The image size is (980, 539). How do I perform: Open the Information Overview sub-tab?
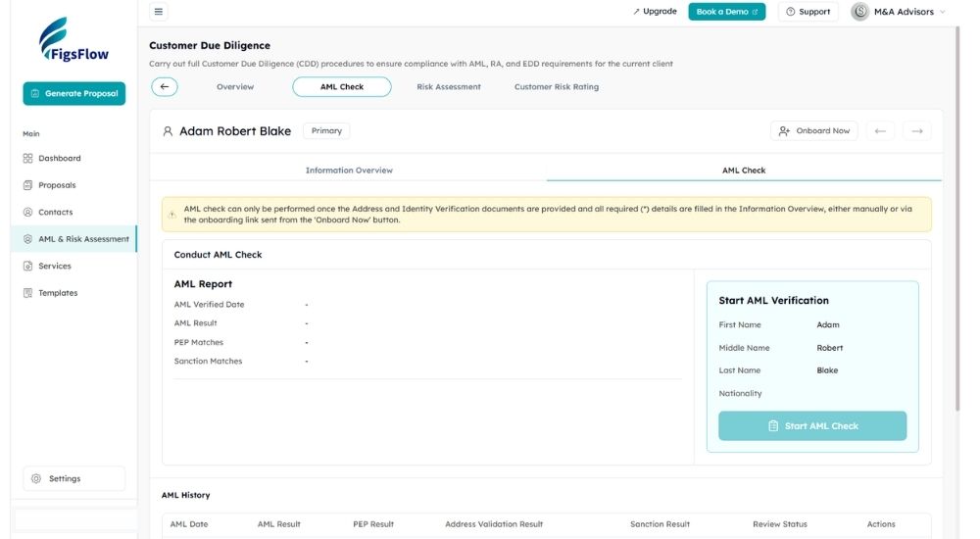point(349,171)
